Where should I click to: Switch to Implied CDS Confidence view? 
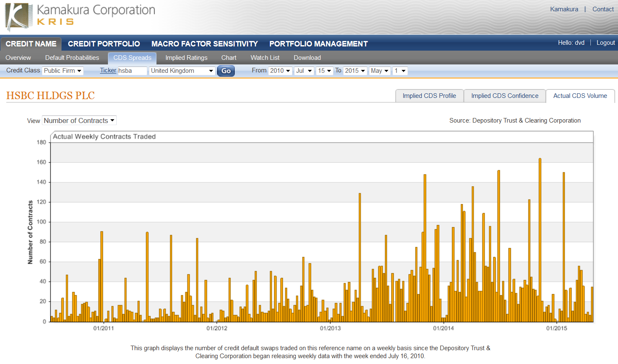click(x=505, y=95)
